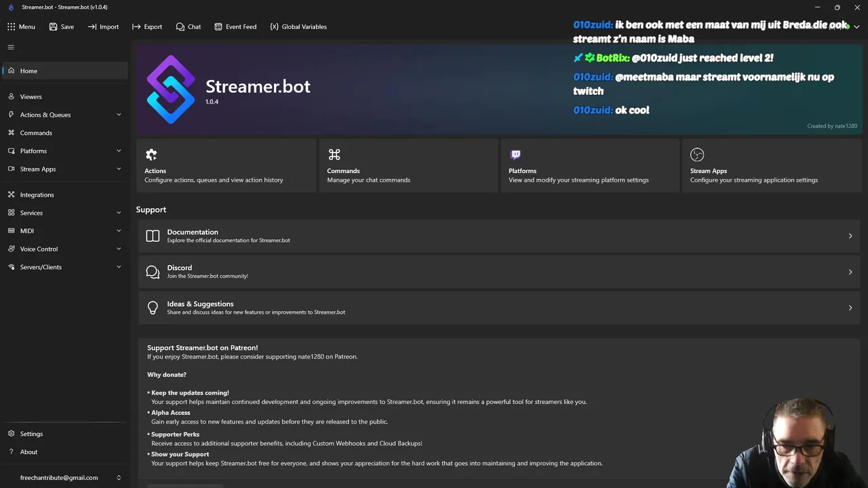This screenshot has width=868, height=488.
Task: Click the 'Alpha Access' bullet heading
Action: [x=171, y=413]
